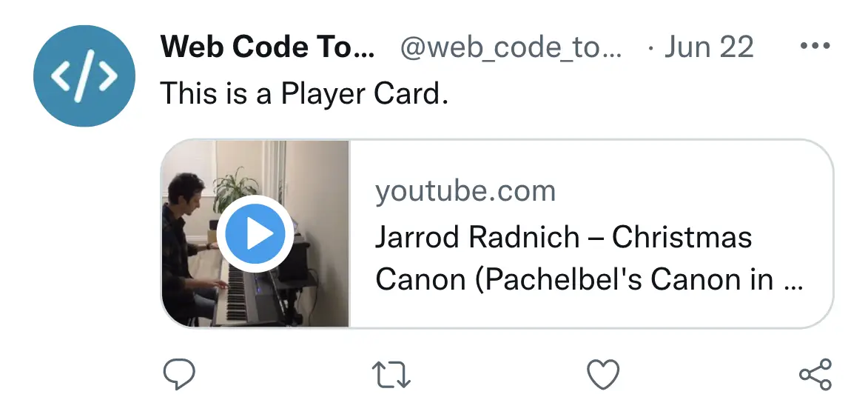Open the share icon options
Screen dimensions: 868x420
[x=815, y=375]
